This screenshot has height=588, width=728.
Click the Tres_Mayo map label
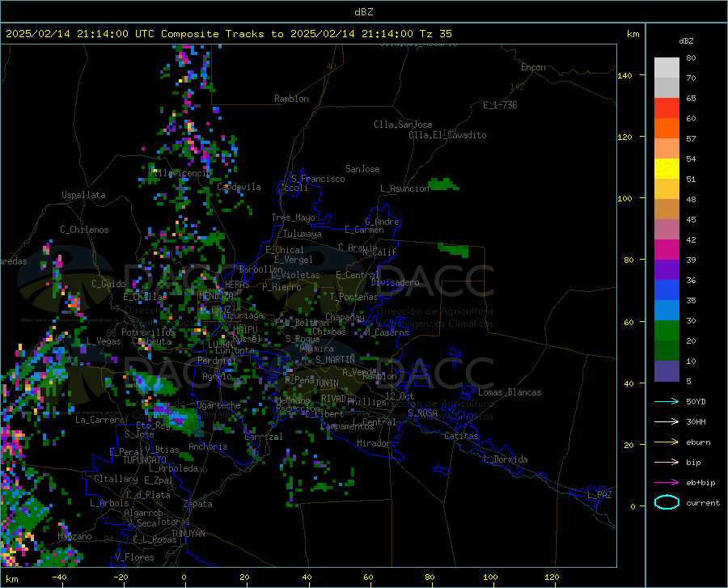[x=293, y=218]
